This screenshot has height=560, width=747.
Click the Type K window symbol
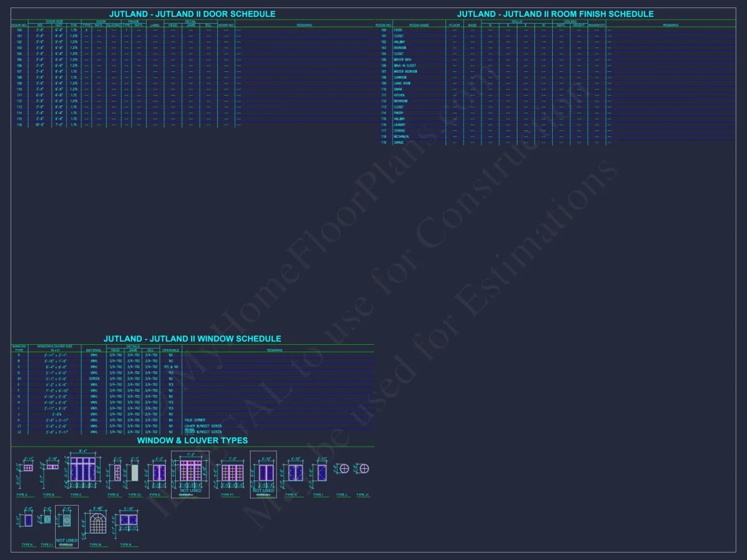pyautogui.click(x=28, y=521)
